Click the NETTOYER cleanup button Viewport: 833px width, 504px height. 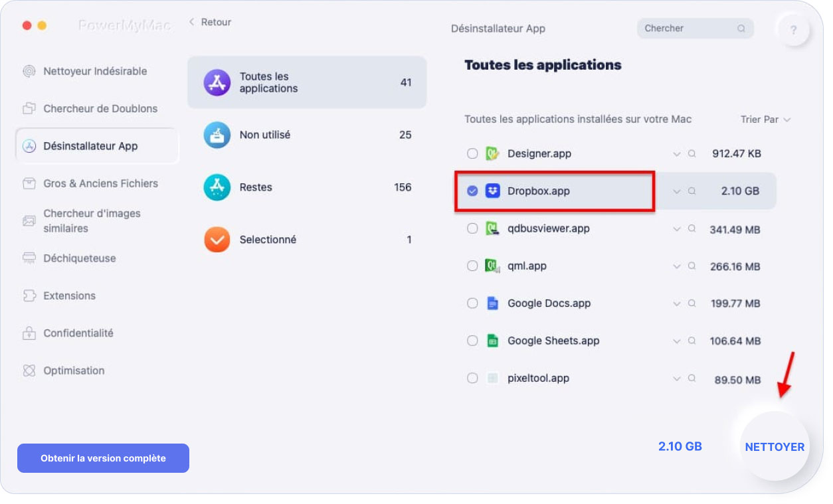774,446
